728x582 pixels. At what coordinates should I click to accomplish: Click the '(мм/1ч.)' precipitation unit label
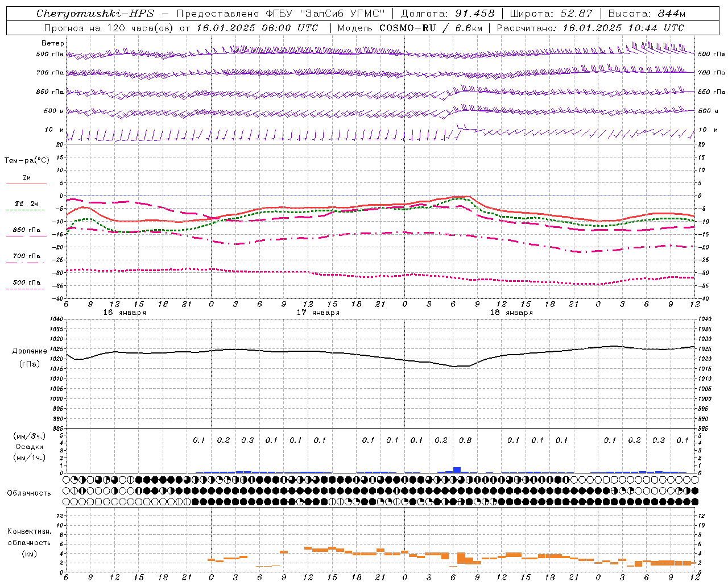(30, 458)
